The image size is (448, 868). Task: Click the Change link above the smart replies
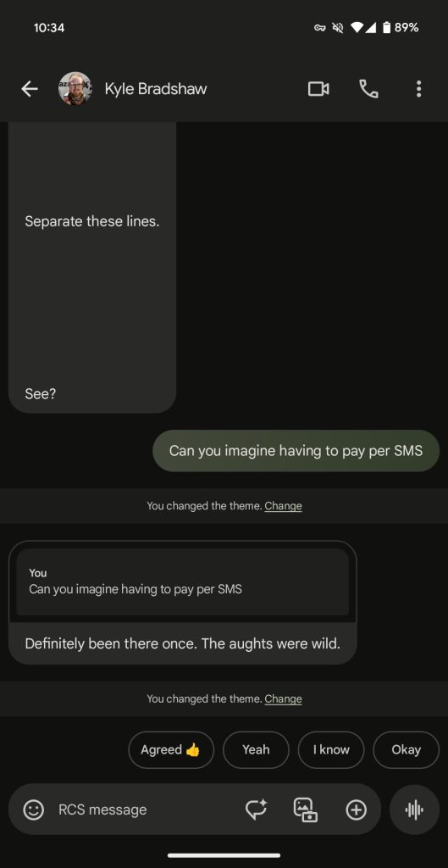[283, 698]
